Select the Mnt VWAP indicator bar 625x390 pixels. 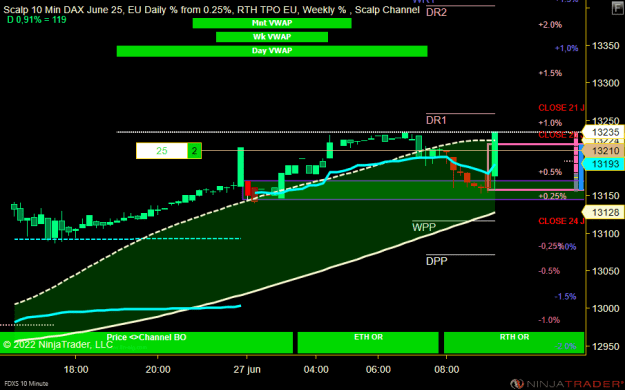point(272,23)
